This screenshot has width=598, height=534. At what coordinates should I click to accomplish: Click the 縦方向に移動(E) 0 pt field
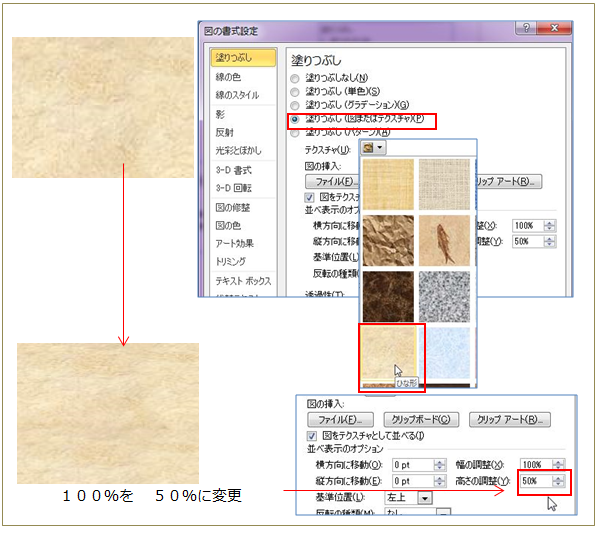[x=413, y=481]
